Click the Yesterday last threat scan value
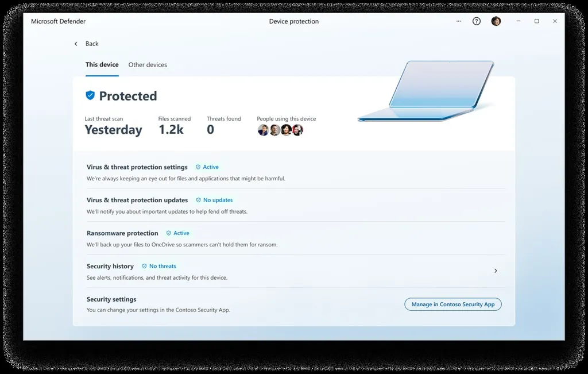Image resolution: width=588 pixels, height=374 pixels. [x=113, y=130]
